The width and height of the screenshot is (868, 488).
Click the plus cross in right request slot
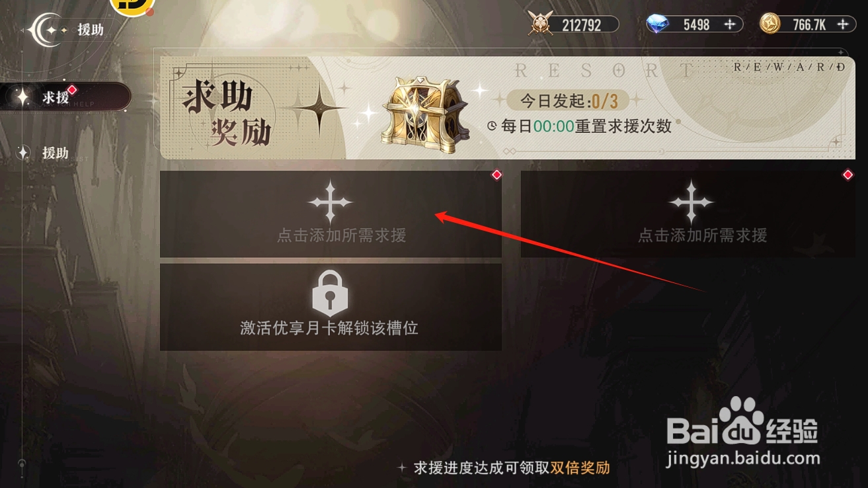pos(691,201)
